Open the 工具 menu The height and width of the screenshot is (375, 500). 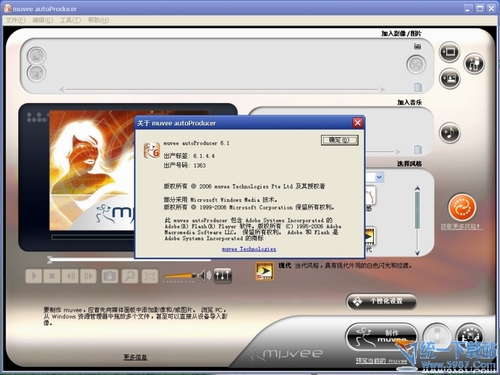click(x=70, y=20)
